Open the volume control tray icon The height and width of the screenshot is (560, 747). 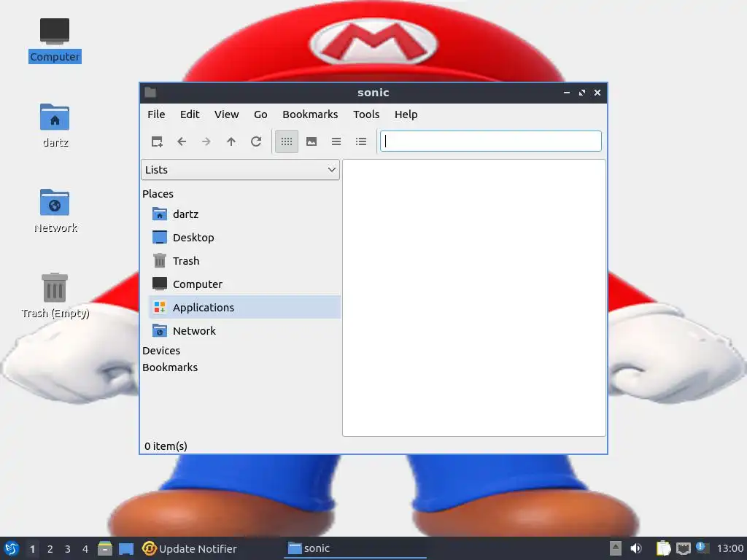(636, 548)
